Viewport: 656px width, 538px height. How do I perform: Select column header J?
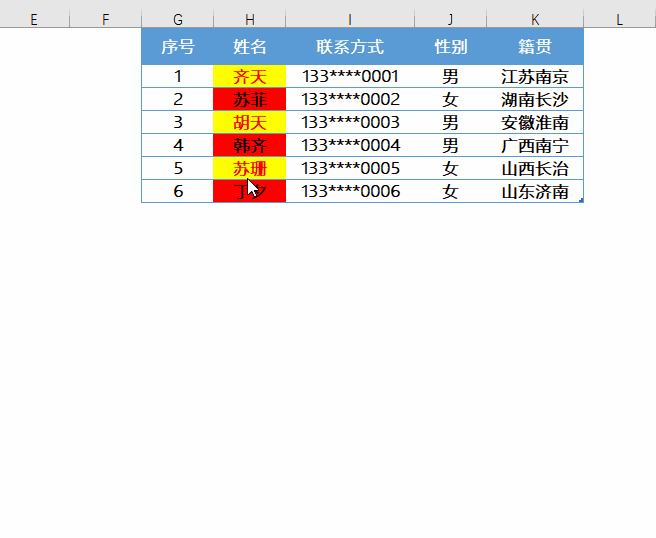[x=450, y=19]
